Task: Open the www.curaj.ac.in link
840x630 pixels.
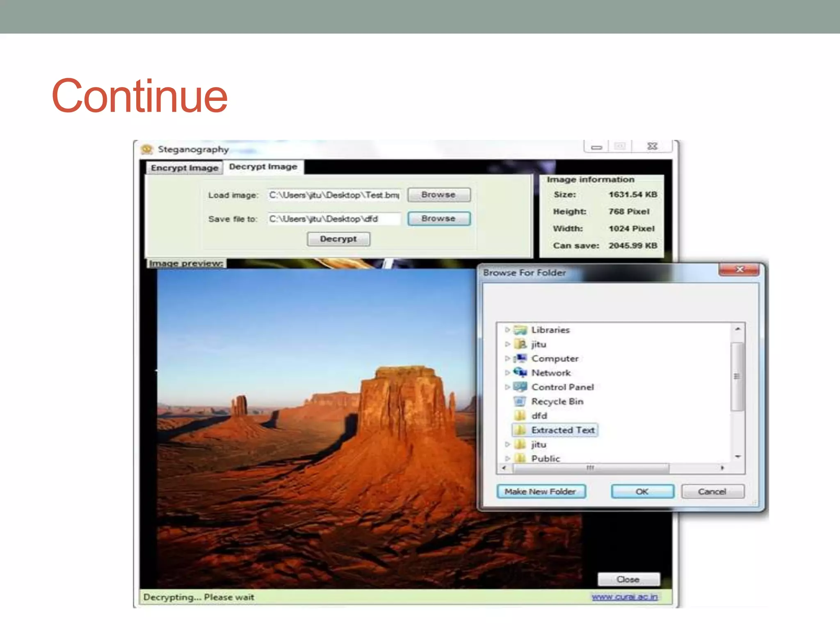Action: (x=624, y=597)
